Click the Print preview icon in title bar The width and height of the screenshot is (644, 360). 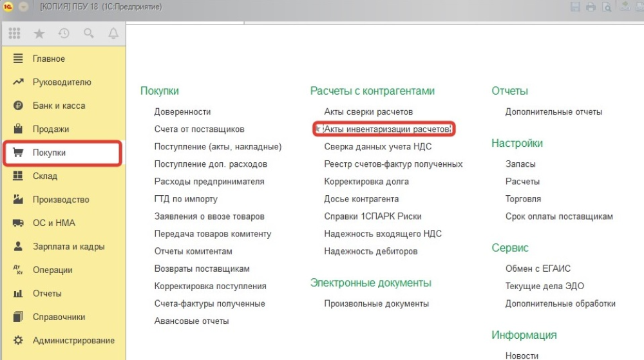point(606,6)
